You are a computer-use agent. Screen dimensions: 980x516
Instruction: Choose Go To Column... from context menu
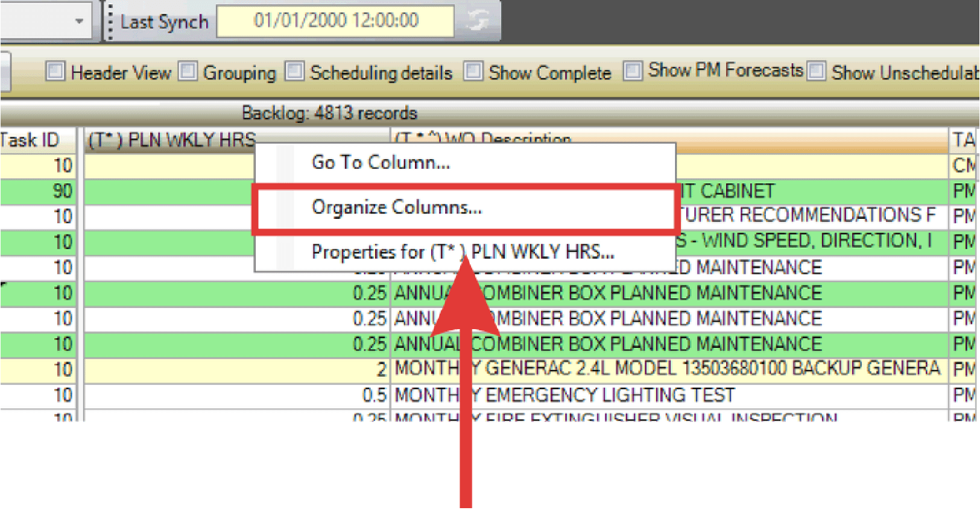pyautogui.click(x=381, y=162)
